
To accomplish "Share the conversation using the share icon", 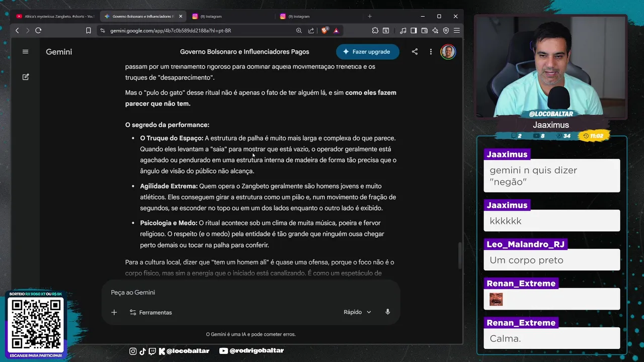I will 415,52.
